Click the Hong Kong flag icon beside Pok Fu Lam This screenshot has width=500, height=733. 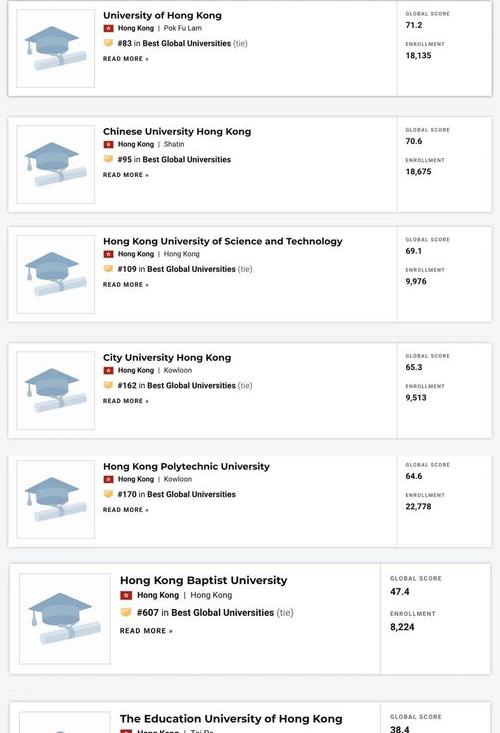pos(108,29)
